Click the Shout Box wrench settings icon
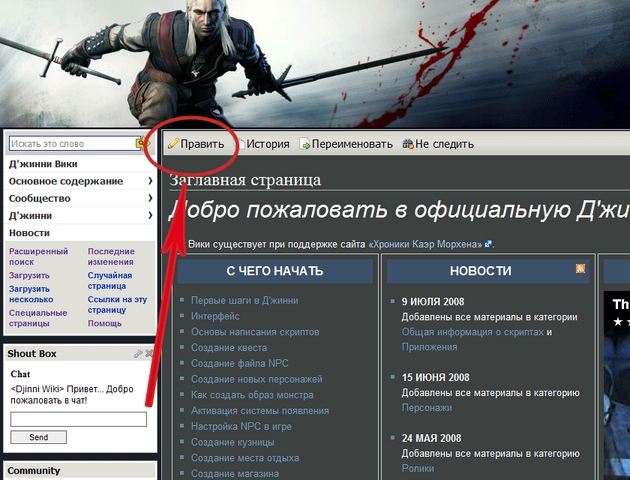 click(x=138, y=353)
